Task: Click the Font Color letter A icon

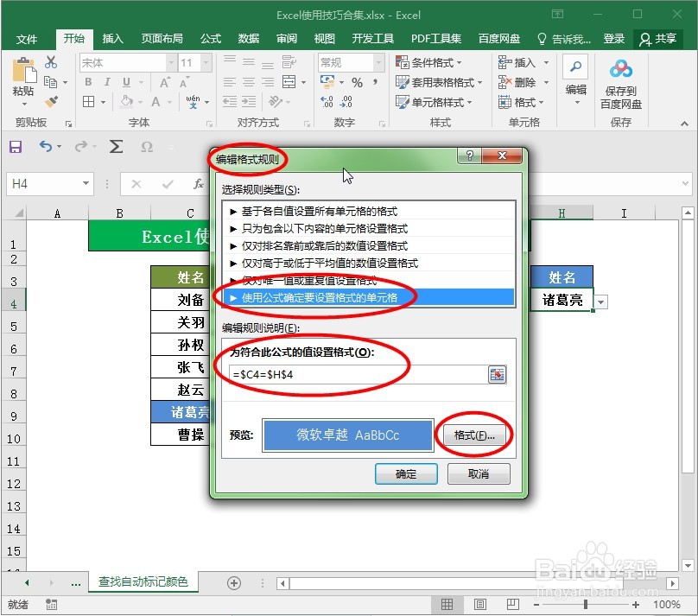Action: click(x=155, y=102)
